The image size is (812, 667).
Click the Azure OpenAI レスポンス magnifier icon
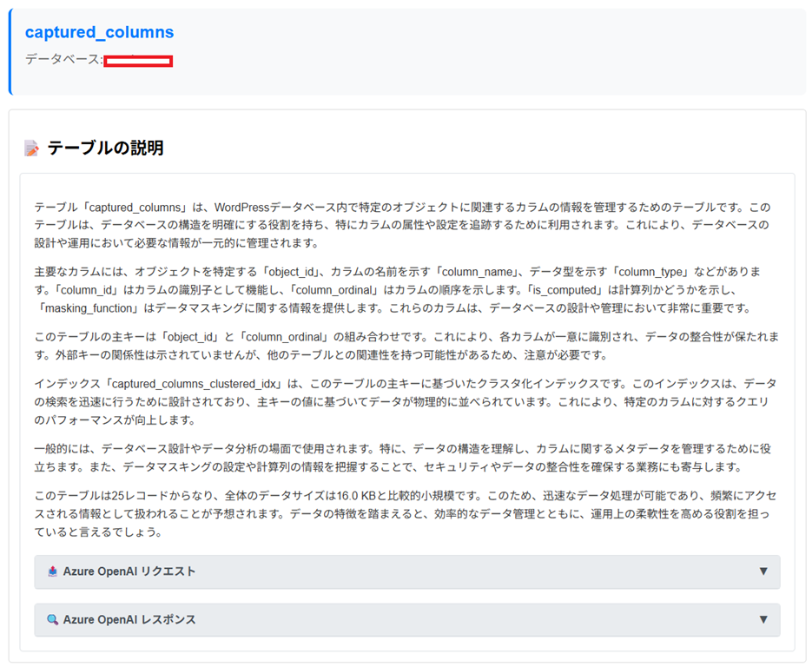click(52, 619)
